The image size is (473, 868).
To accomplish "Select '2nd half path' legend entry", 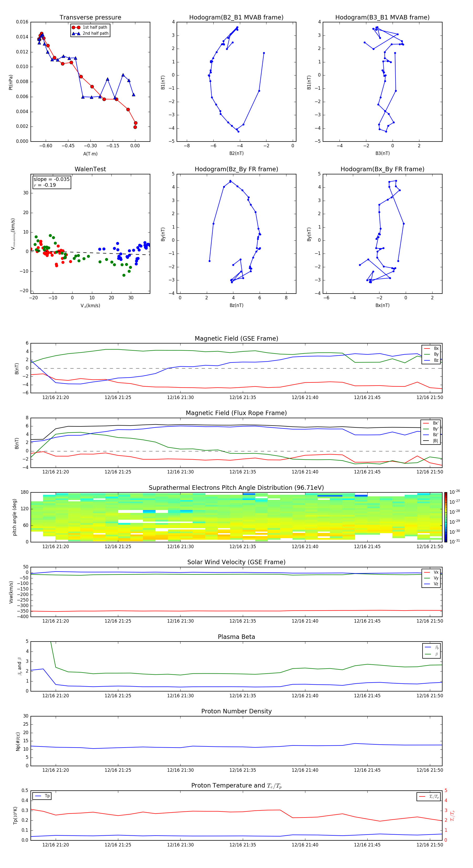I will [90, 33].
